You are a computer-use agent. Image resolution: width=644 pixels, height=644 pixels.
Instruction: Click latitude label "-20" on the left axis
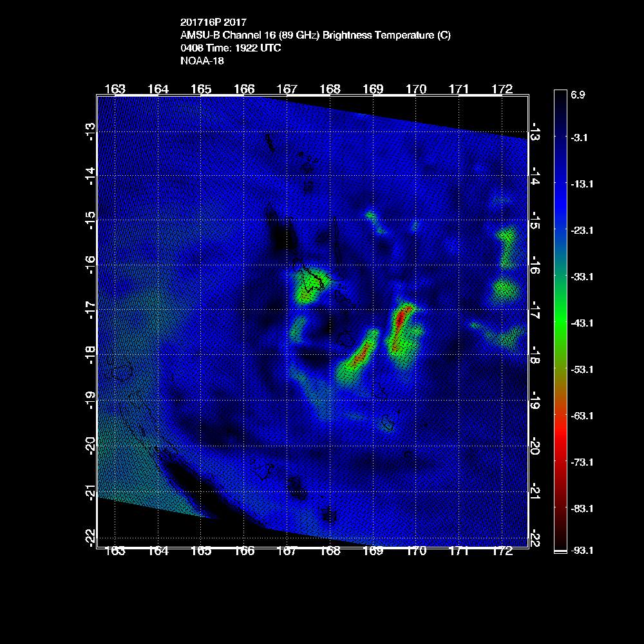click(90, 446)
